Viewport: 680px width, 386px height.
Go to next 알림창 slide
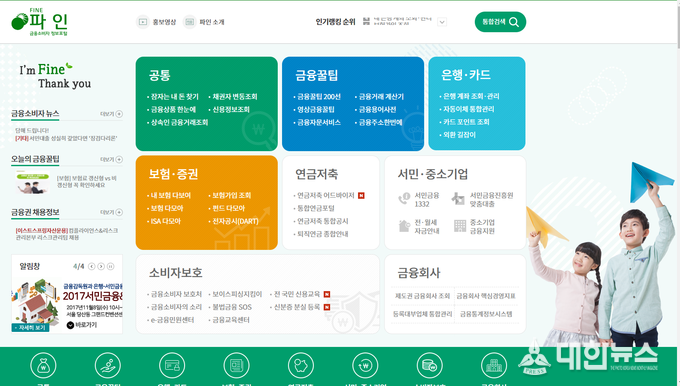(101, 266)
